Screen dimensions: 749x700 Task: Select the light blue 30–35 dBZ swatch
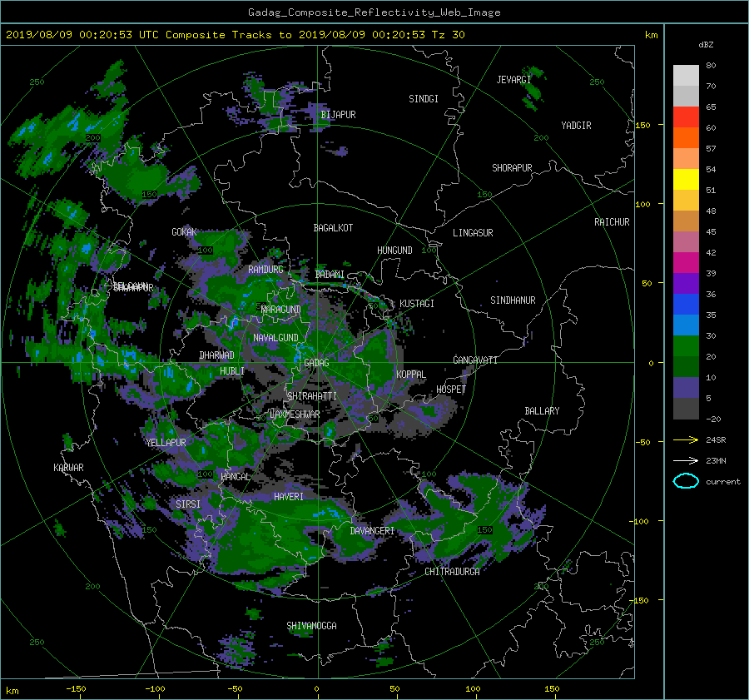click(x=686, y=325)
